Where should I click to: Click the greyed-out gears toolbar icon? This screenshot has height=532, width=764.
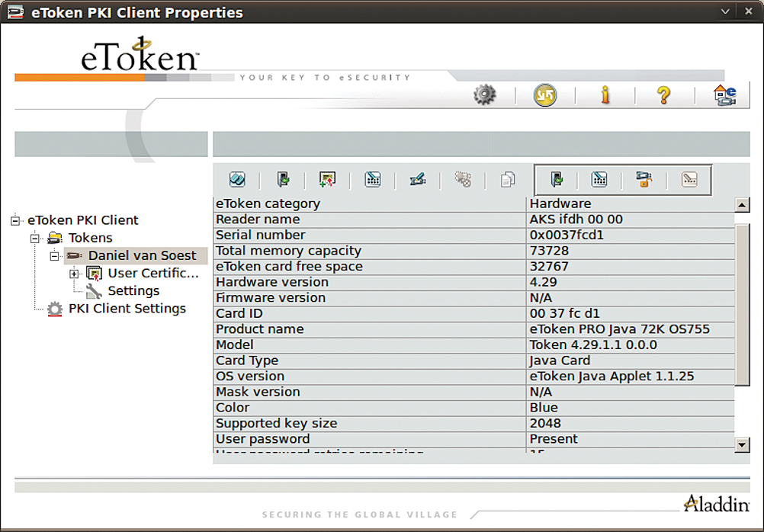462,180
